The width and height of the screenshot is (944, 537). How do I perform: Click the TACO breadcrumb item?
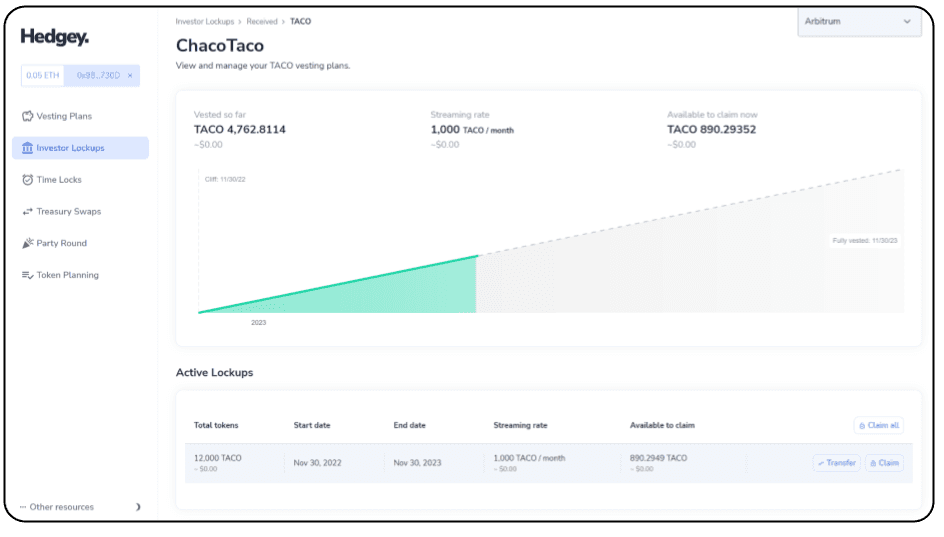pyautogui.click(x=300, y=22)
